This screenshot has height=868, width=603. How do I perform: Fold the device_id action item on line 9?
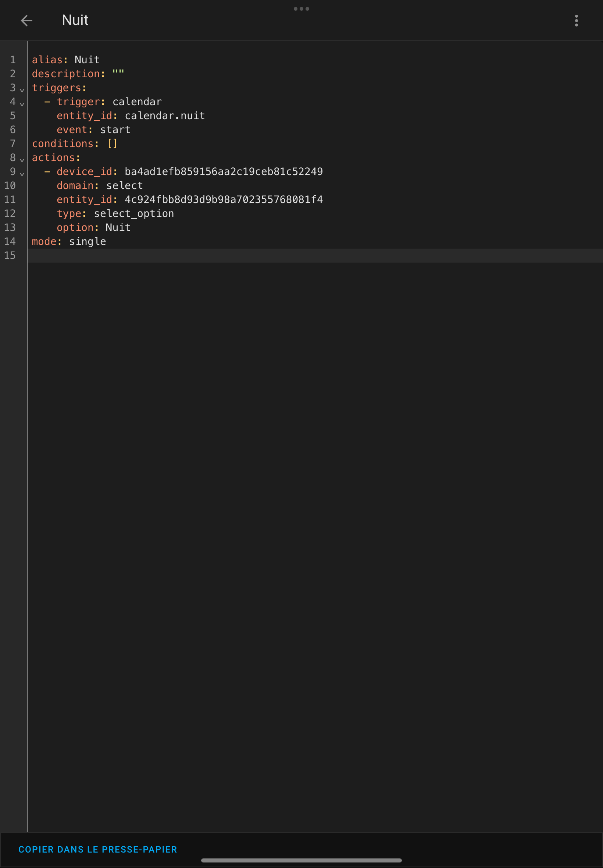tap(22, 174)
